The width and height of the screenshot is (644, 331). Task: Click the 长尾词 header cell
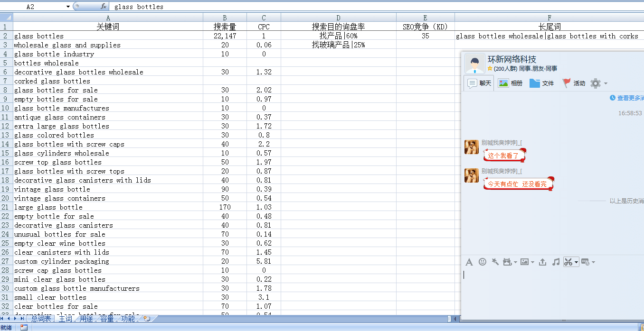click(x=549, y=27)
